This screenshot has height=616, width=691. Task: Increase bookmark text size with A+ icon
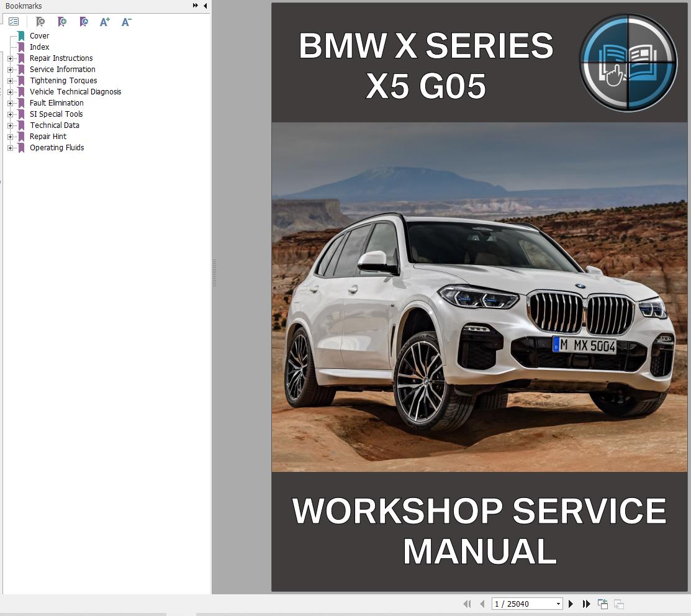pos(104,22)
